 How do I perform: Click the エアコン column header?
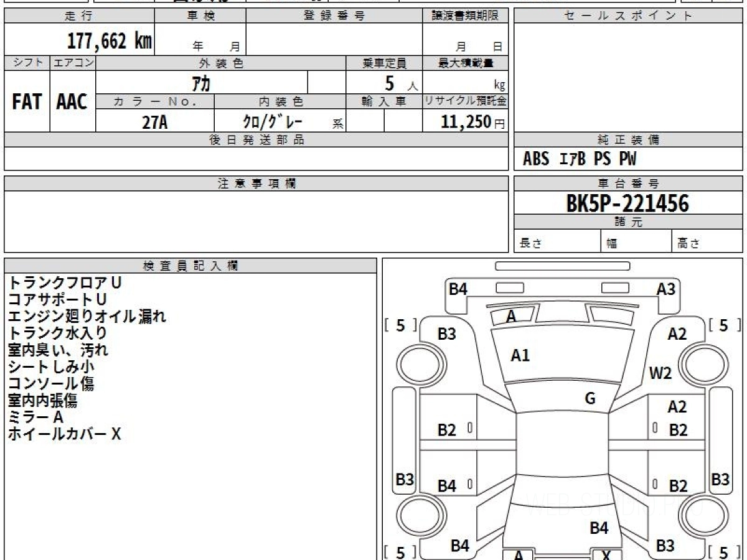tap(73, 63)
